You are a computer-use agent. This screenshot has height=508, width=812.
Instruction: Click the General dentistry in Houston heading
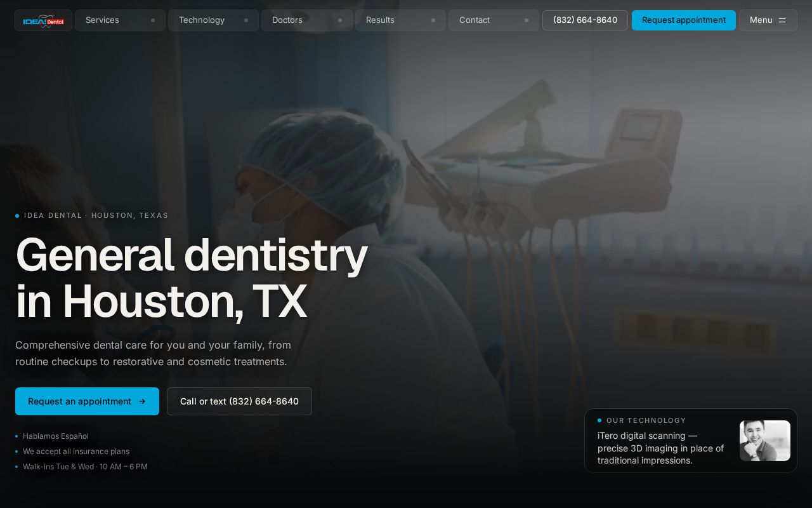pos(192,277)
